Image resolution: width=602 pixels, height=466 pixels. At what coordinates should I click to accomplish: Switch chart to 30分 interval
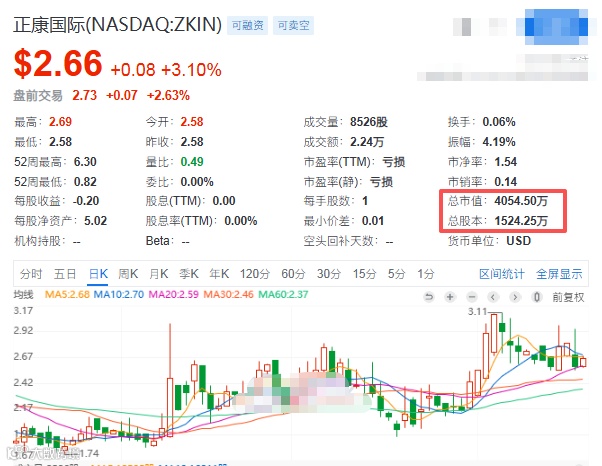(x=329, y=274)
